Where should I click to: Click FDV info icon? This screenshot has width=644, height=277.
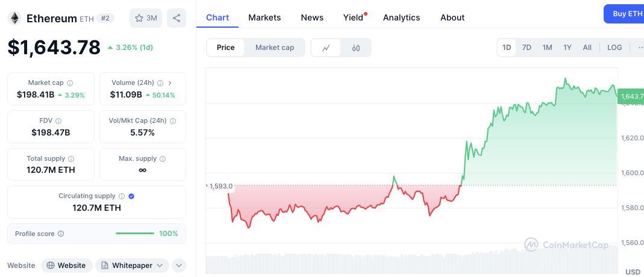58,121
